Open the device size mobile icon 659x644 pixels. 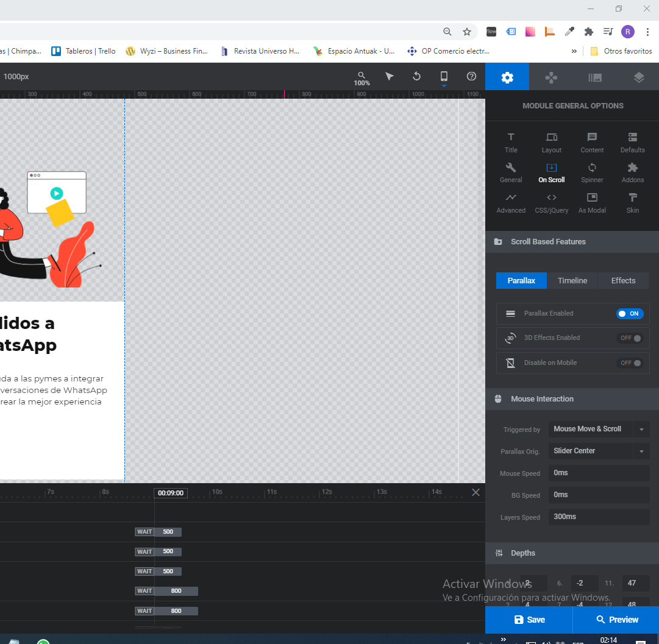[x=444, y=76]
